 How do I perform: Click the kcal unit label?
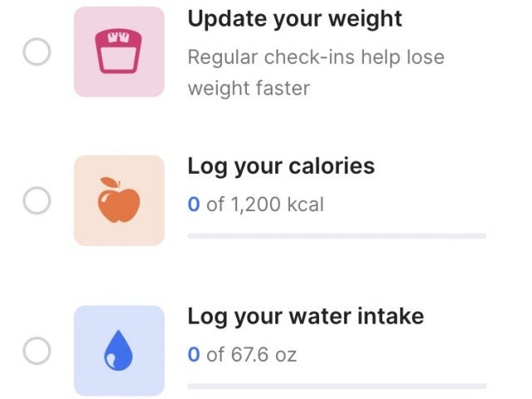tap(307, 204)
